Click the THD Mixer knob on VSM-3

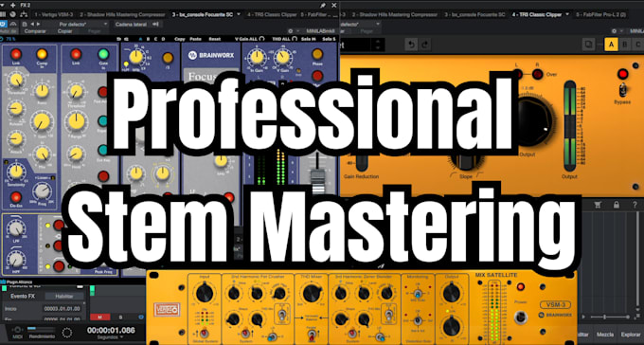pos(312,294)
